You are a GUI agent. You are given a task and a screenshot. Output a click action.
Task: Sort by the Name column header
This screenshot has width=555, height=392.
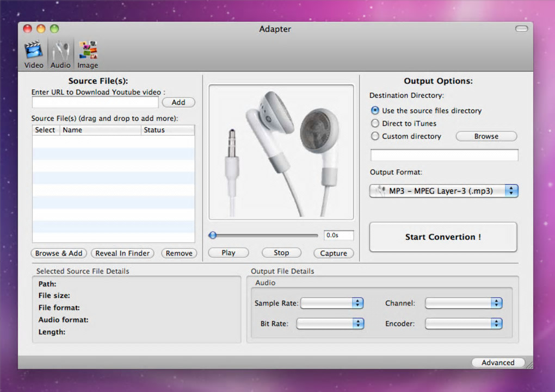(100, 130)
